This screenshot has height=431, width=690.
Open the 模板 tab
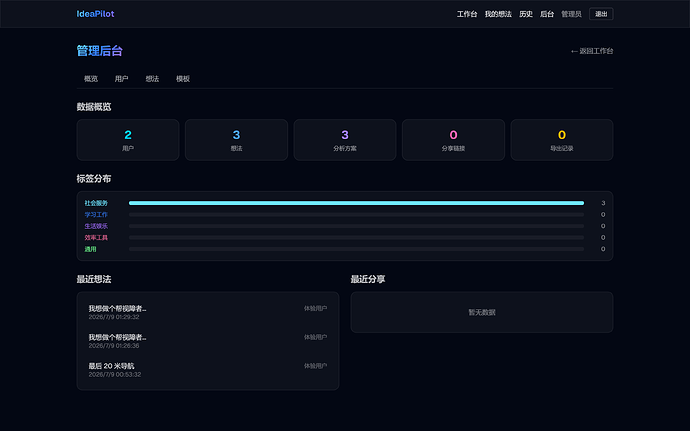coord(183,79)
